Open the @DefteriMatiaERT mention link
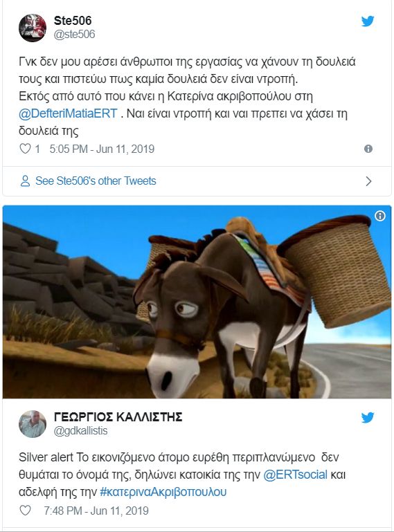Viewport: 394px width, 532px height. (x=68, y=113)
